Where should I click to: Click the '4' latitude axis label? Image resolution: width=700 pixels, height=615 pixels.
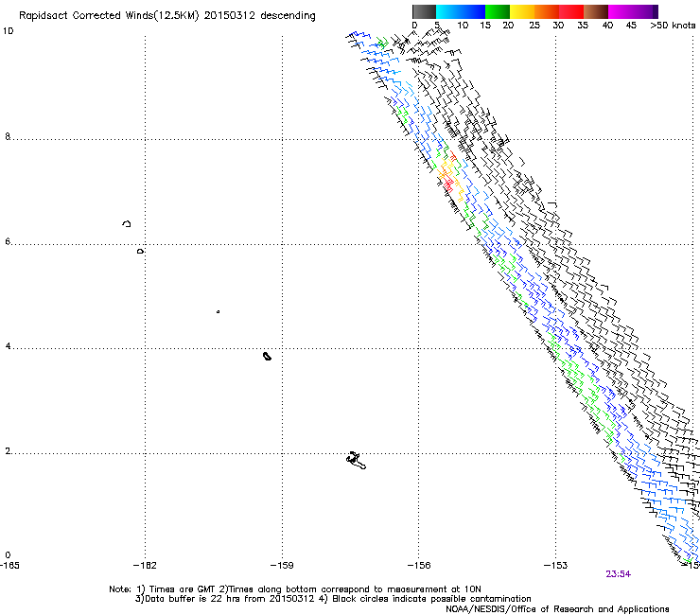8,345
